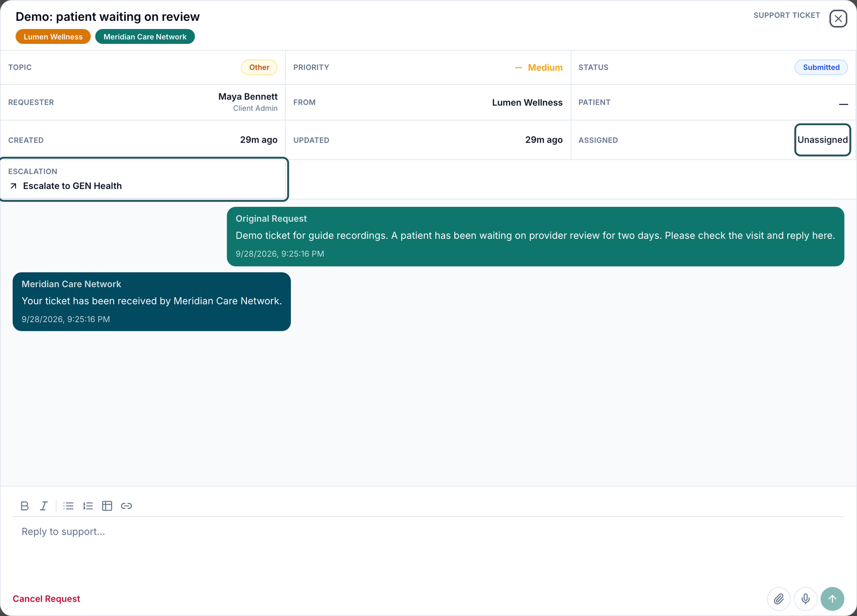Image resolution: width=857 pixels, height=616 pixels.
Task: Open the Unassigned assignee selector
Action: click(x=823, y=140)
